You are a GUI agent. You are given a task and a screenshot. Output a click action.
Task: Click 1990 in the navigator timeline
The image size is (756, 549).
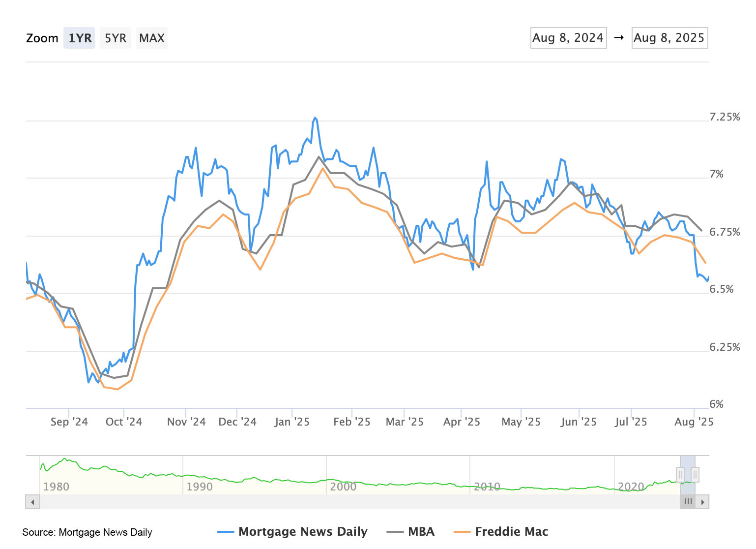200,487
